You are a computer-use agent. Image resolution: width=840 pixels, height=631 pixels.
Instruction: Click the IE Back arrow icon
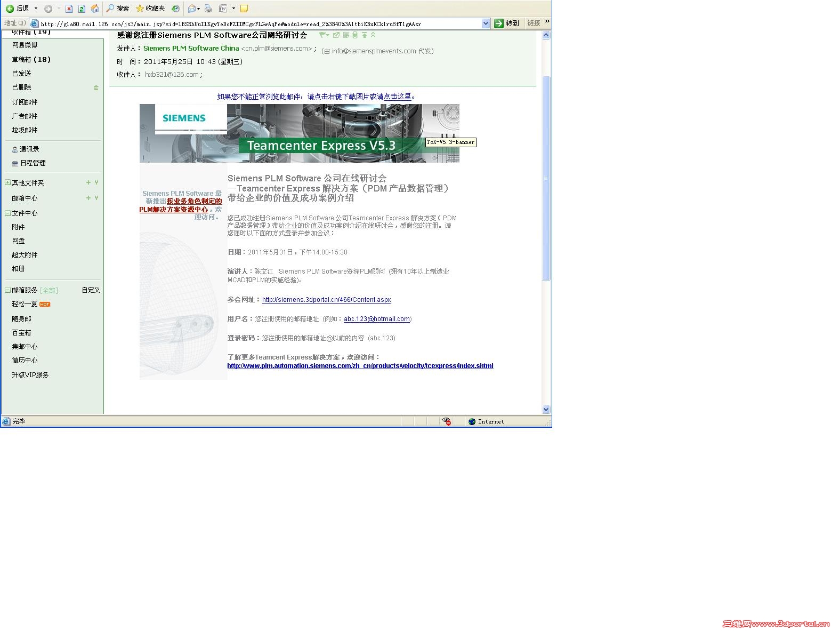[x=10, y=9]
